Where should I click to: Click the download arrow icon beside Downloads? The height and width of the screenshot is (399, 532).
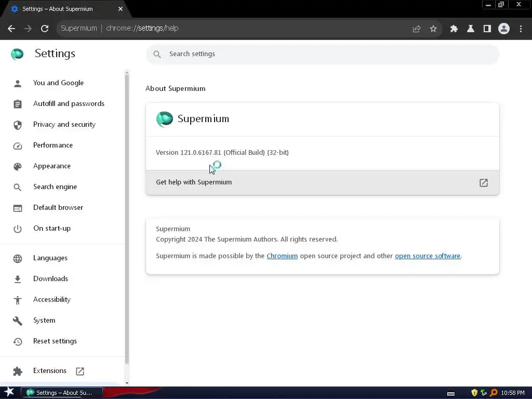coord(18,279)
